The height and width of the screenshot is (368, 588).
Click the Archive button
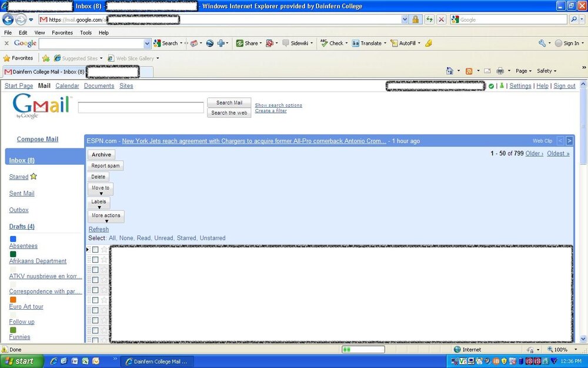click(x=101, y=154)
